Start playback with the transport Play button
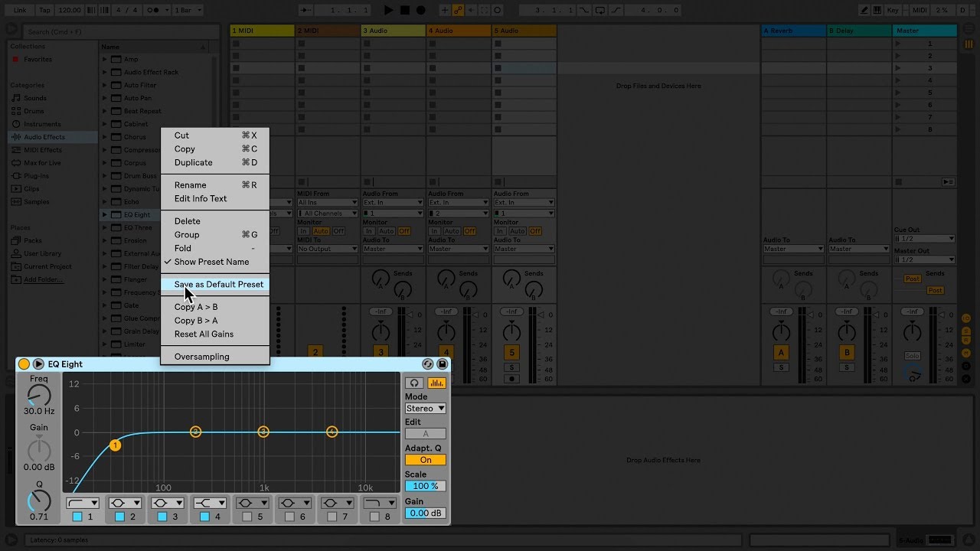Screen dimensions: 980x551 coord(388,10)
